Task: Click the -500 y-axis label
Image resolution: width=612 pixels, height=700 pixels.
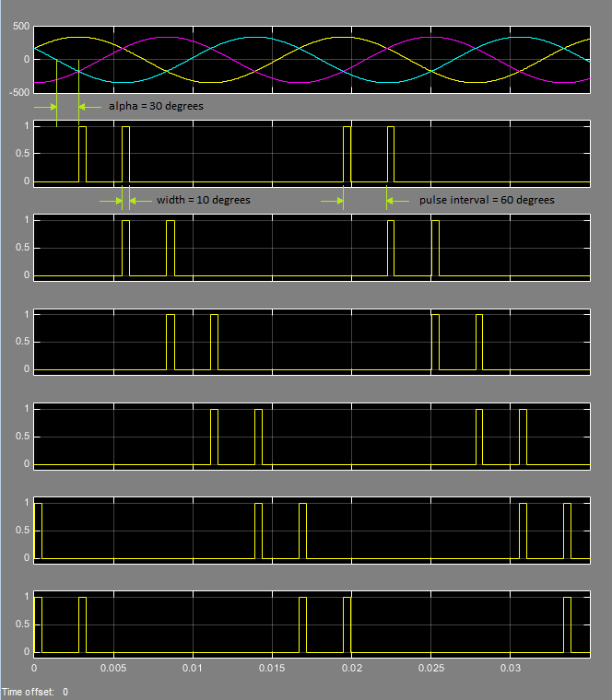Action: 19,92
